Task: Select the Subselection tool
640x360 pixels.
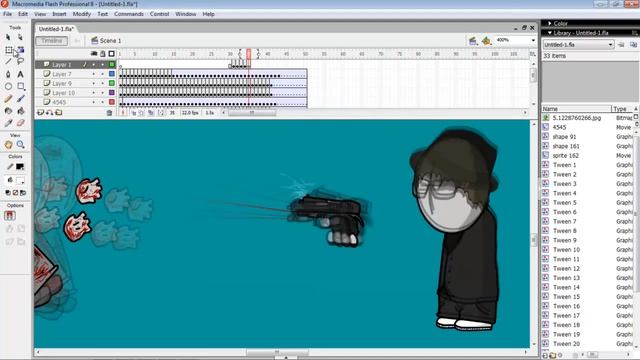Action: (x=20, y=38)
